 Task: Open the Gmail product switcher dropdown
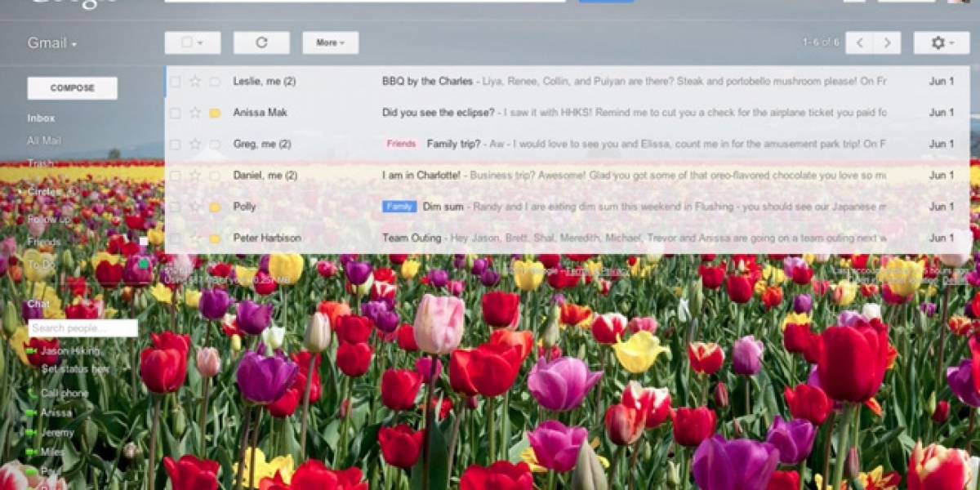point(52,43)
